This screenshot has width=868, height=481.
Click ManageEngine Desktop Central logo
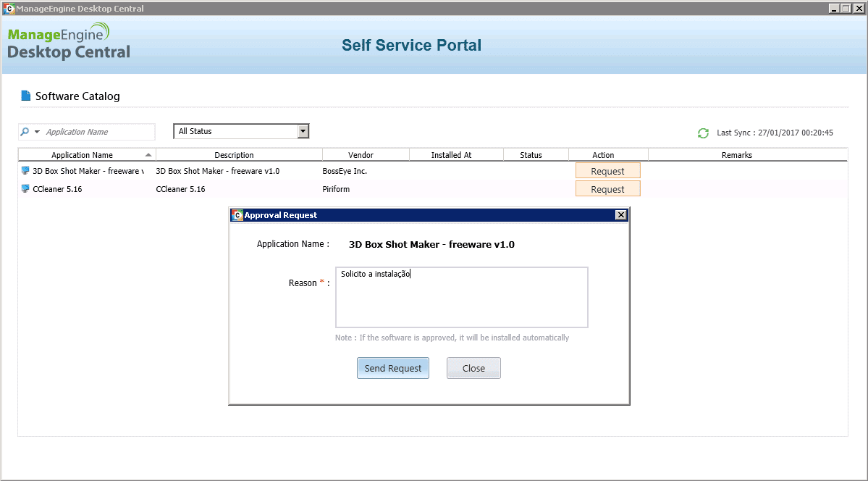point(69,41)
